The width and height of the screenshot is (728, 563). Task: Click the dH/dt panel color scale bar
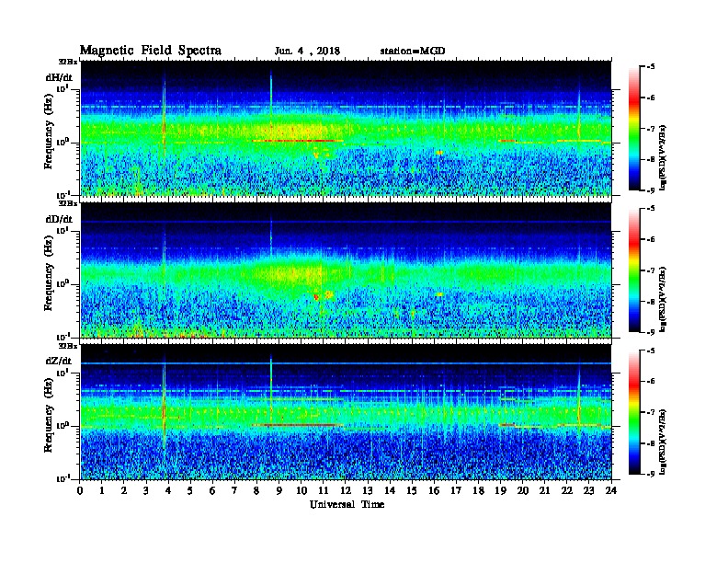click(634, 129)
